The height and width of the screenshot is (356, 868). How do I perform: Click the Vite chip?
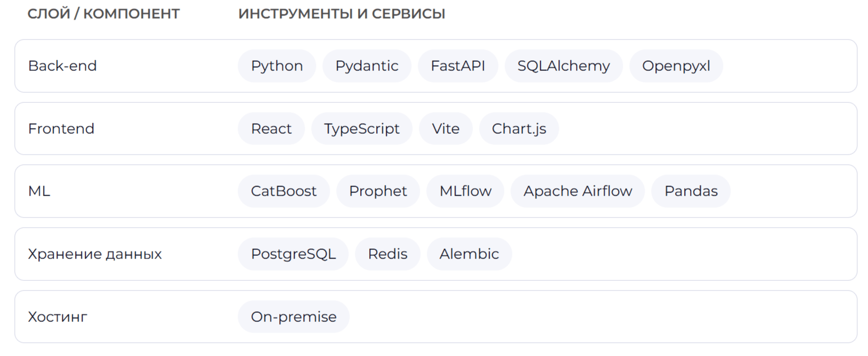point(445,129)
